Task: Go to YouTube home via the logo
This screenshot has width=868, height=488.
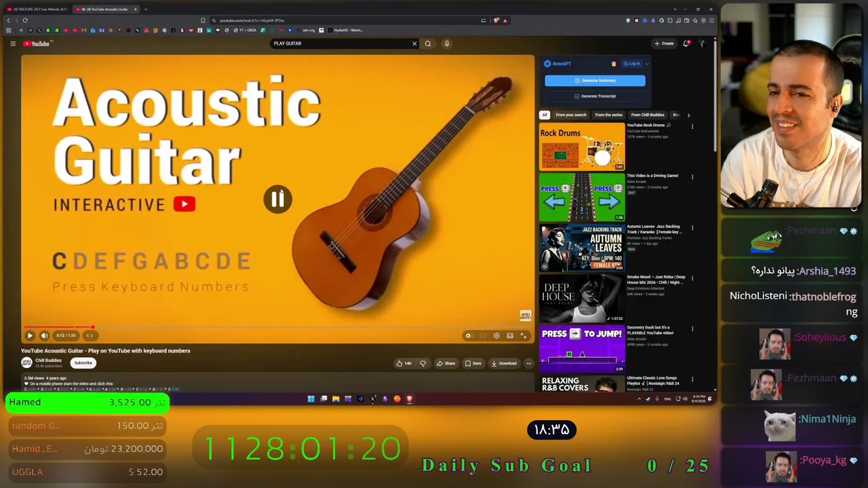Action: click(37, 43)
